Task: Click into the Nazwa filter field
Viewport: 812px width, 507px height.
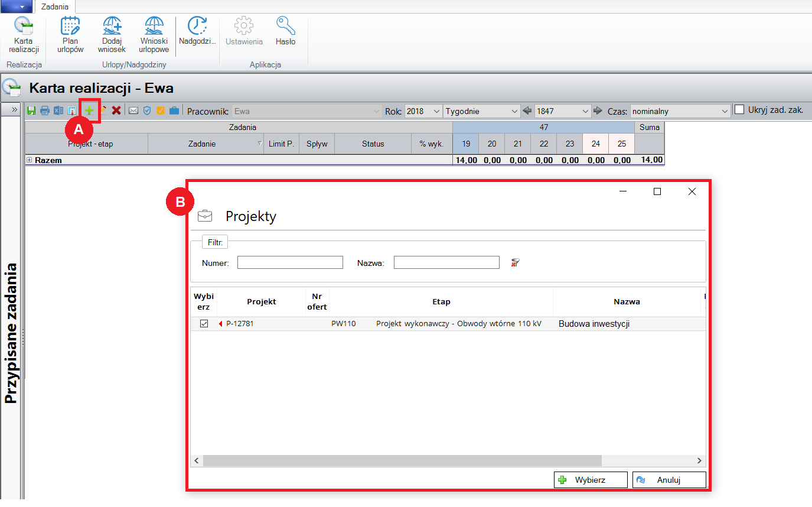Action: [446, 262]
